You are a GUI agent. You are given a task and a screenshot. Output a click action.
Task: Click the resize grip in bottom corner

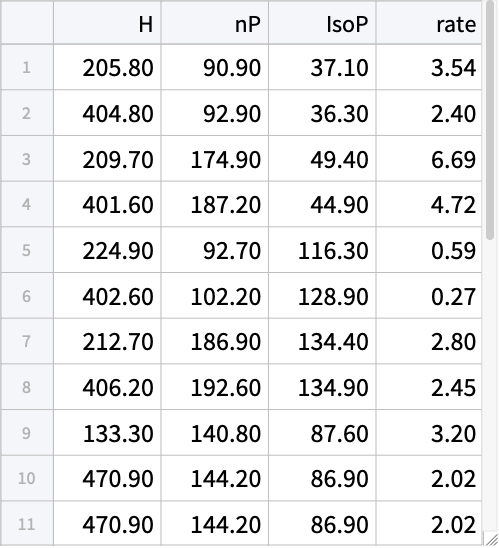pyautogui.click(x=491, y=540)
